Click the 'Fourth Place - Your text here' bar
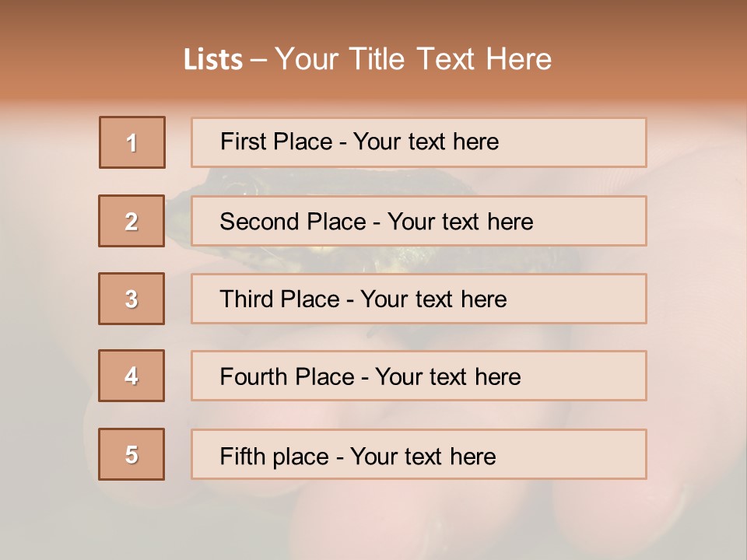This screenshot has height=560, width=747. coord(419,376)
